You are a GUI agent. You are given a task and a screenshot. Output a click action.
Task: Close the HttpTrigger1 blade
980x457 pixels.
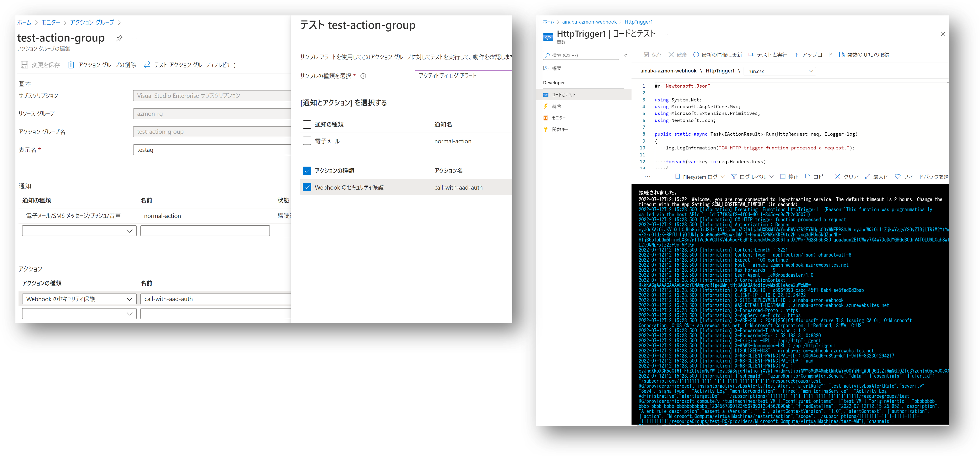point(943,34)
